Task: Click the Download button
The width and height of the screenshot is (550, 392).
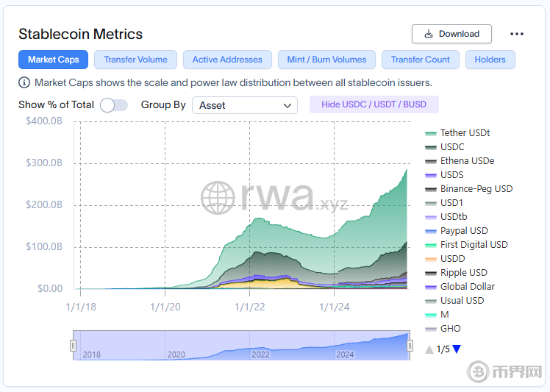Action: click(451, 34)
